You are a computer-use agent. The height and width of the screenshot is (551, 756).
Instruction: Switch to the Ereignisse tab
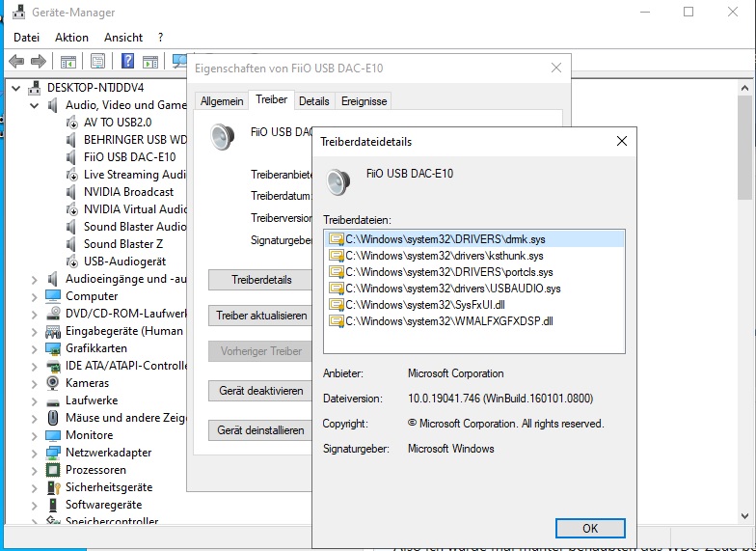pos(364,101)
